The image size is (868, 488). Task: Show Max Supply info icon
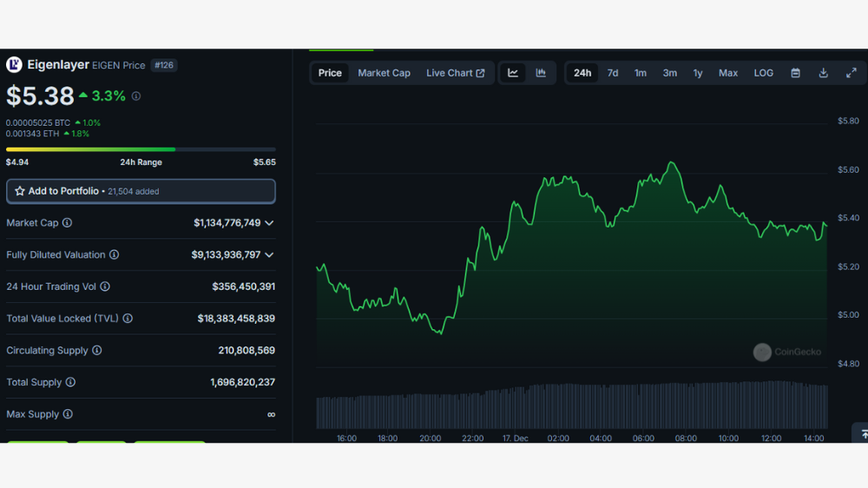[68, 414]
